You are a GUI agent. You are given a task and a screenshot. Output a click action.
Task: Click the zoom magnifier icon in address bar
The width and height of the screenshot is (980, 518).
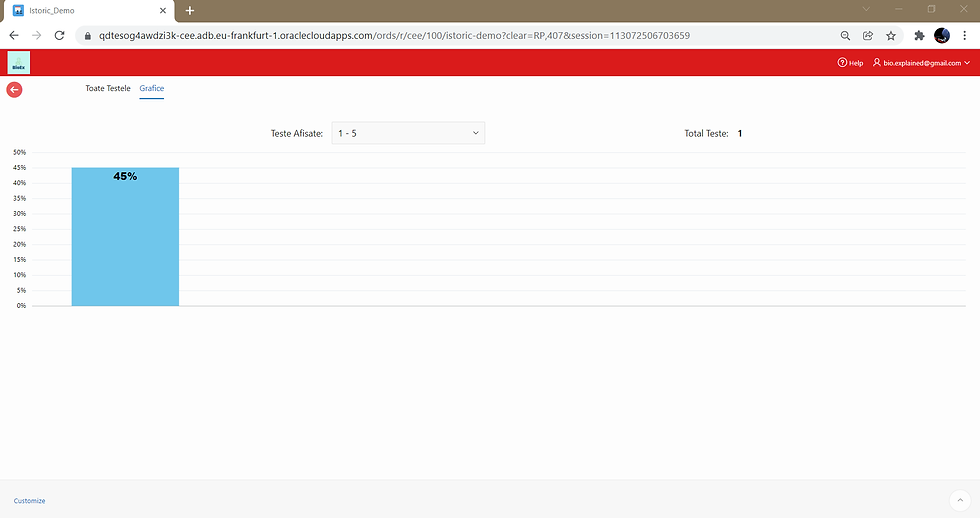coord(845,36)
